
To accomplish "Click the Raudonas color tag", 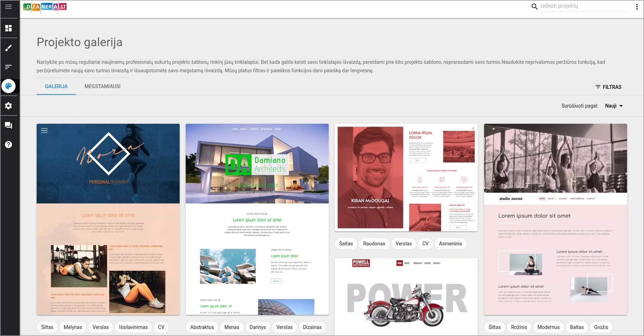I will point(374,244).
